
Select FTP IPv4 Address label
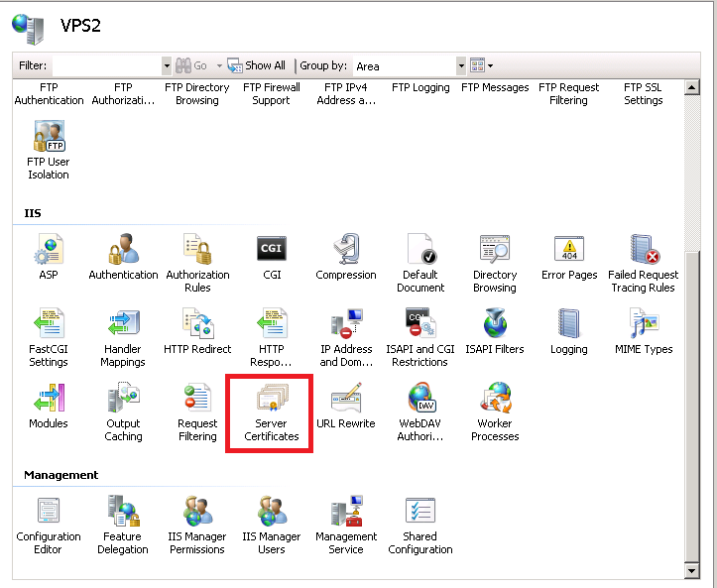coord(346,94)
